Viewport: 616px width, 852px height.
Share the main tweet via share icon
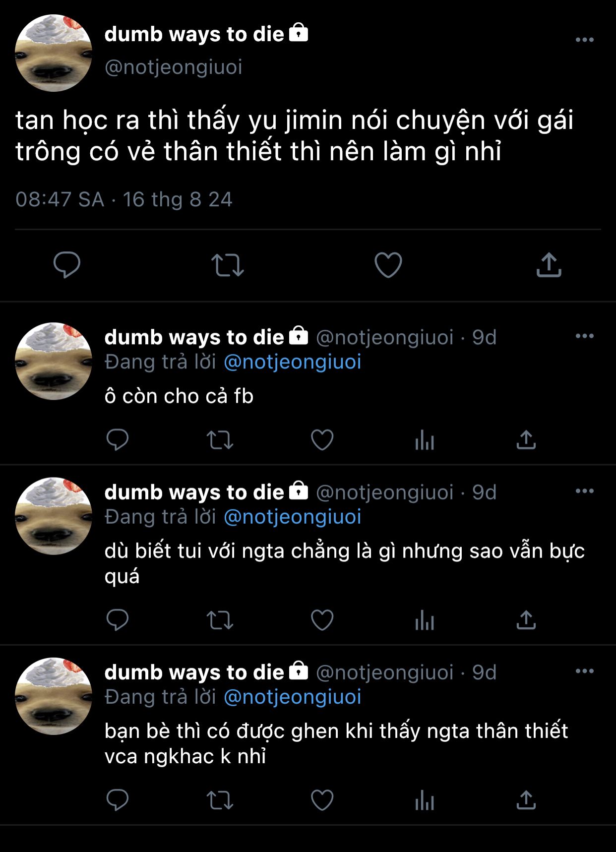[549, 264]
